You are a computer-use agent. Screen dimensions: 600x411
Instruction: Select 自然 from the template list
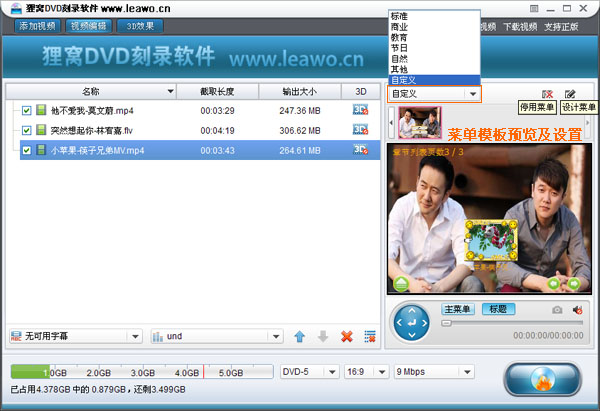pyautogui.click(x=434, y=59)
